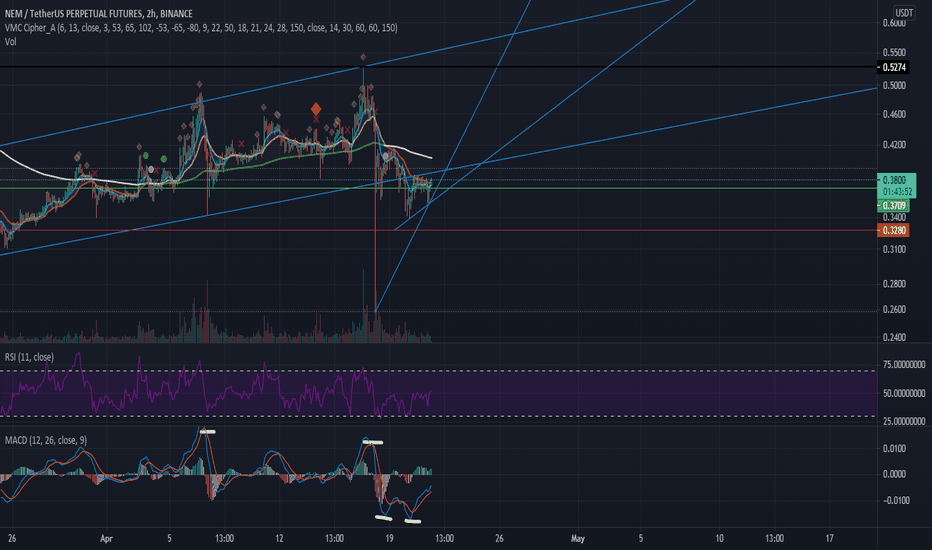Click the 0.5500 price axis tick
The width and height of the screenshot is (932, 550).
click(894, 52)
